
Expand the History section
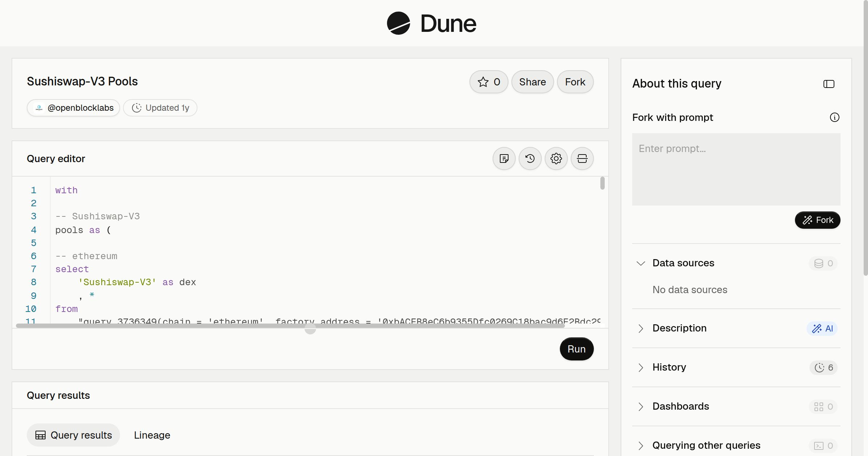coord(641,367)
